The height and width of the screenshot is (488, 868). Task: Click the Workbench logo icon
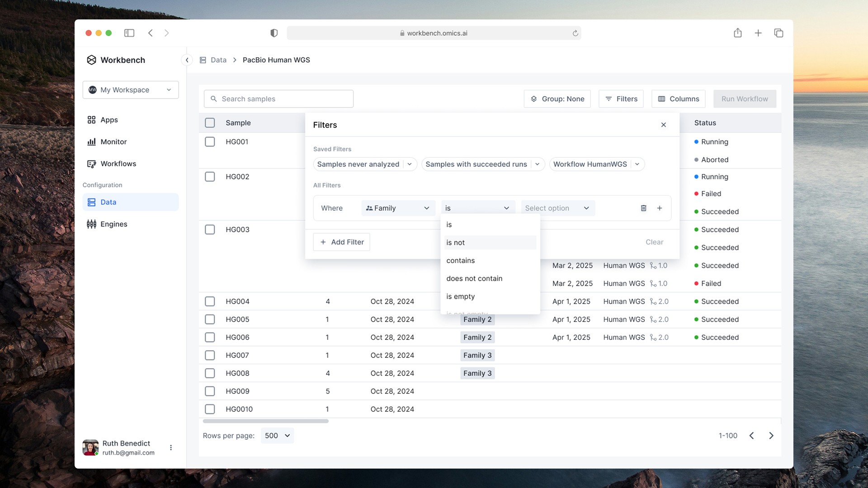(x=91, y=60)
